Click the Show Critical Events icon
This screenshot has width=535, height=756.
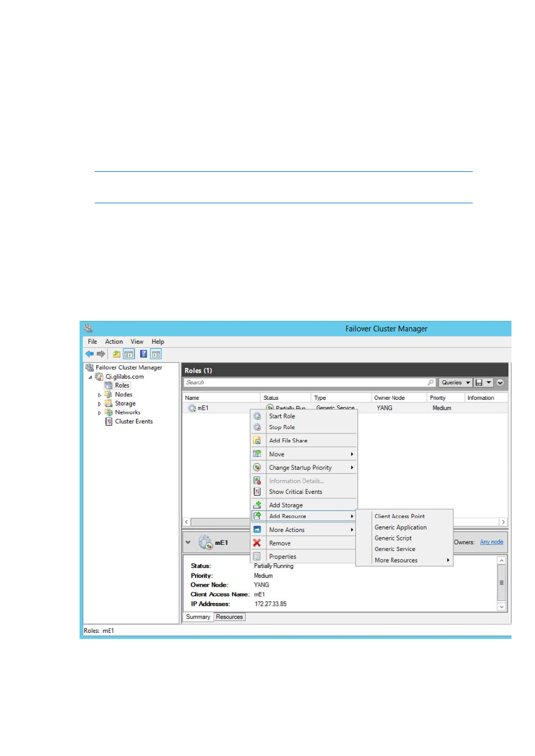click(257, 492)
